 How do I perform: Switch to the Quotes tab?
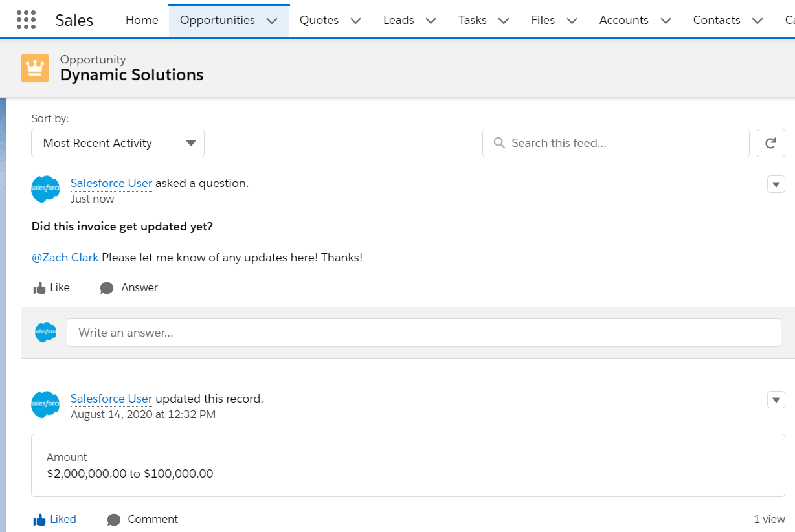click(319, 20)
